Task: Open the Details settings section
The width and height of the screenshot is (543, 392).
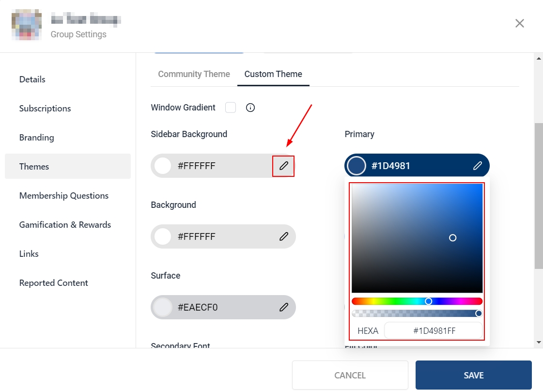Action: [x=32, y=79]
